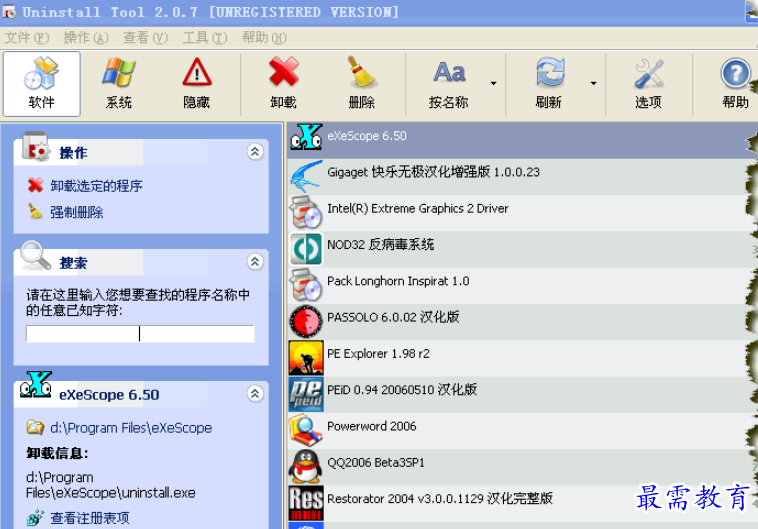Select PEiD 0.94 20060510 汉化版

[x=522, y=395]
